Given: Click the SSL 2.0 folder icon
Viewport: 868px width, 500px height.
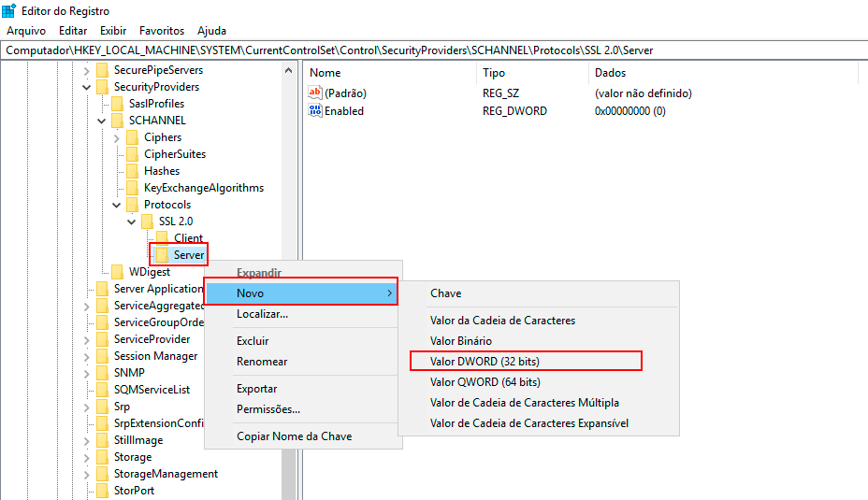Looking at the screenshot, I should pos(147,221).
